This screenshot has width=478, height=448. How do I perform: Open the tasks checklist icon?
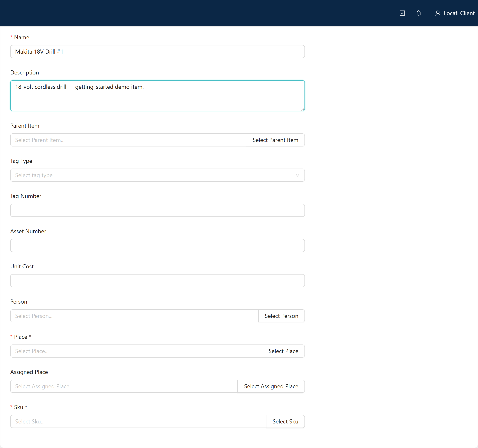pos(402,13)
